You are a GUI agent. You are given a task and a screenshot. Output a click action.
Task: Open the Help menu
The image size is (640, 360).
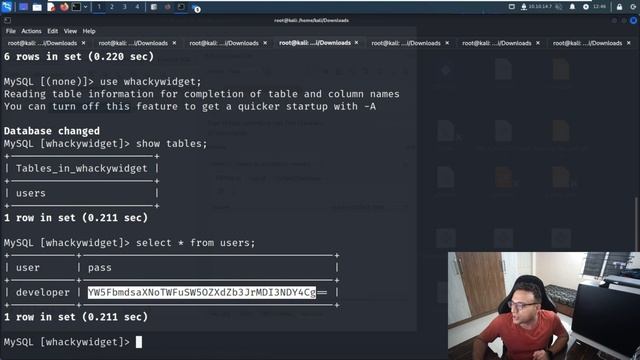89,31
